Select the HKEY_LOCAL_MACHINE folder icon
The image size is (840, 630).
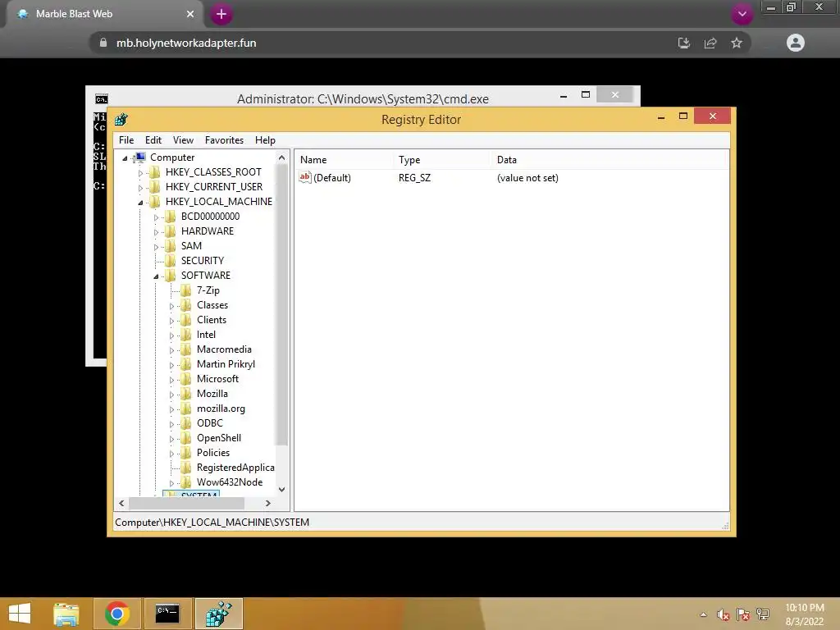click(155, 202)
